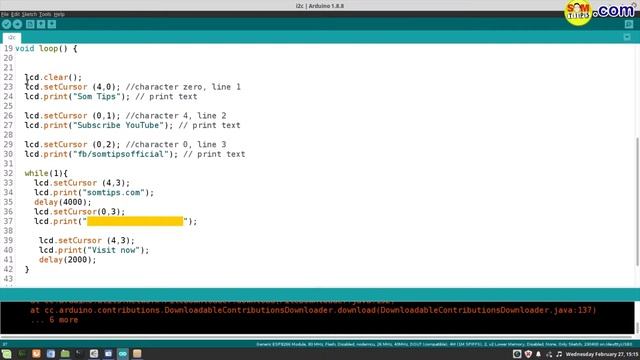The height and width of the screenshot is (360, 640).
Task: Open the Edit menu
Action: point(15,14)
